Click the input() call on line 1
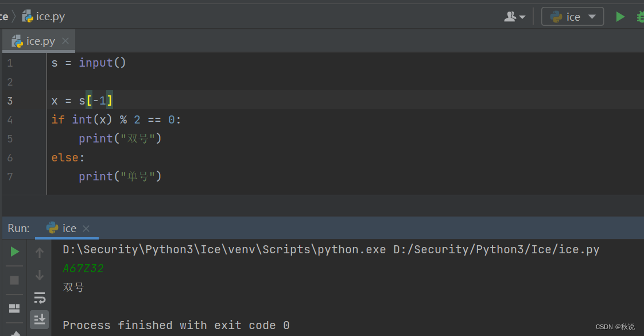 tap(102, 63)
